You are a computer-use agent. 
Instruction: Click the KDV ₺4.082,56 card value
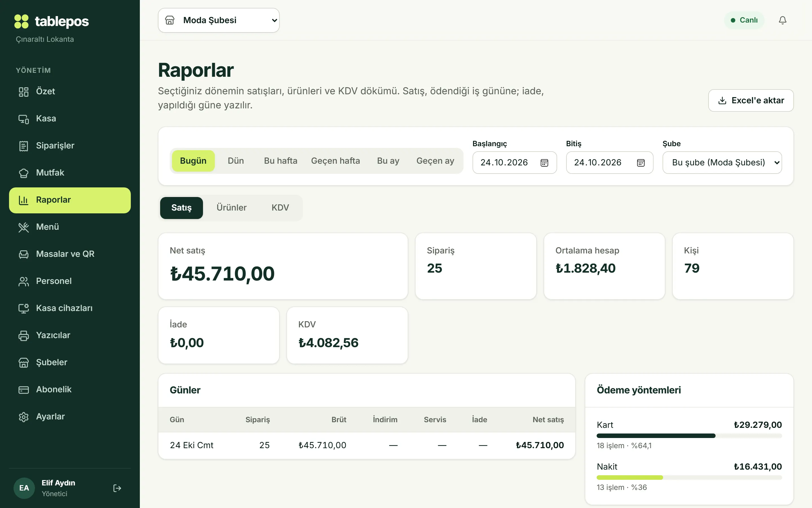[328, 343]
